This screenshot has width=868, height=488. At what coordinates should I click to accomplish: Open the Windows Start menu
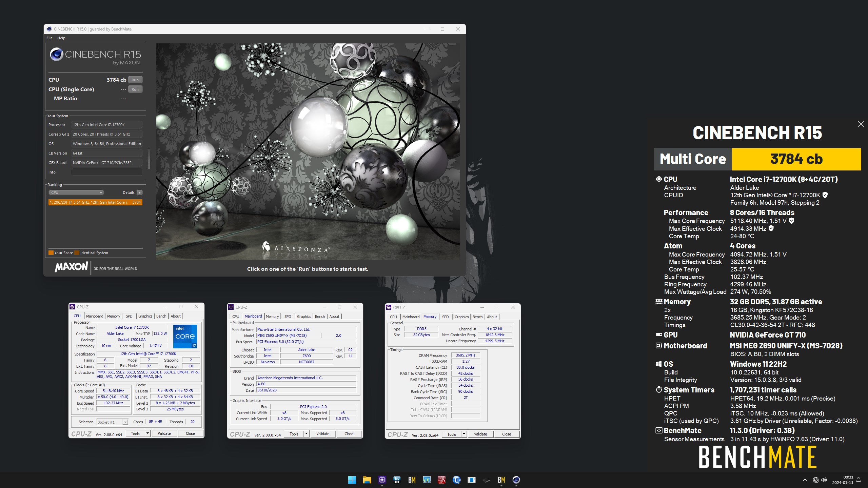point(352,480)
